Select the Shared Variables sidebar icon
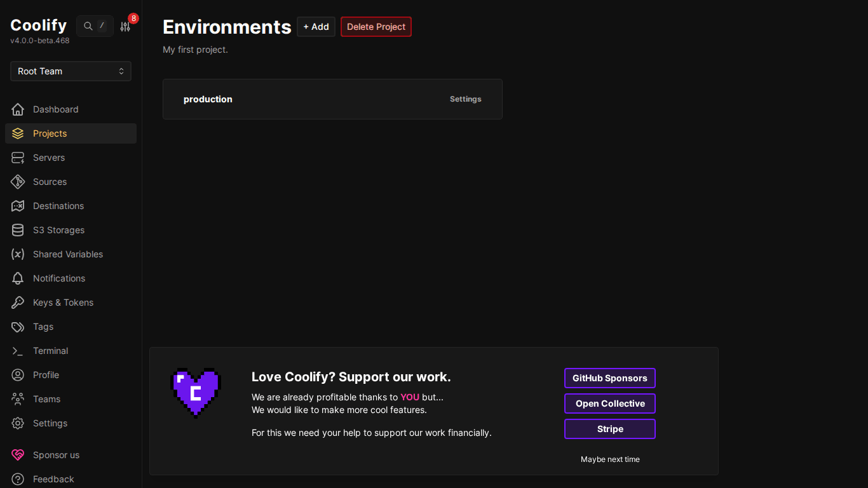Screen dimensions: 868x488 coord(18,254)
